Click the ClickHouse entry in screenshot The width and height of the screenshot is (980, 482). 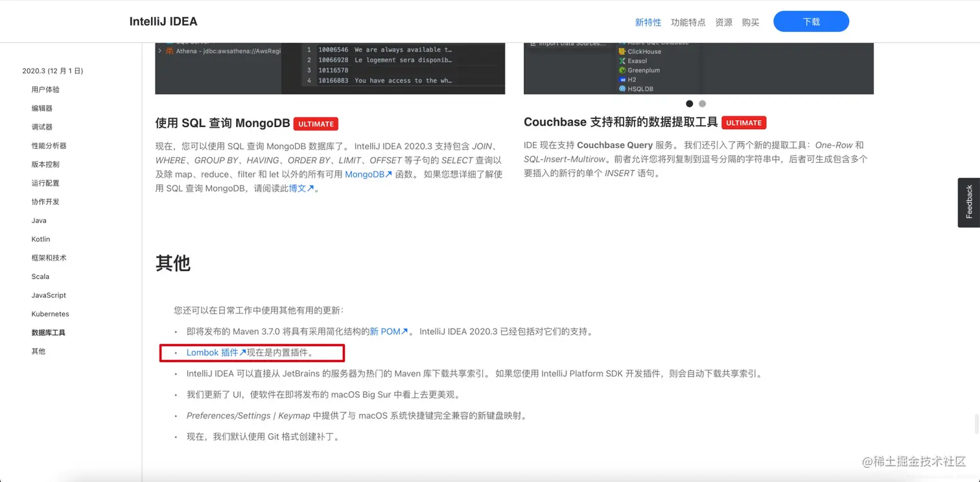pyautogui.click(x=640, y=52)
